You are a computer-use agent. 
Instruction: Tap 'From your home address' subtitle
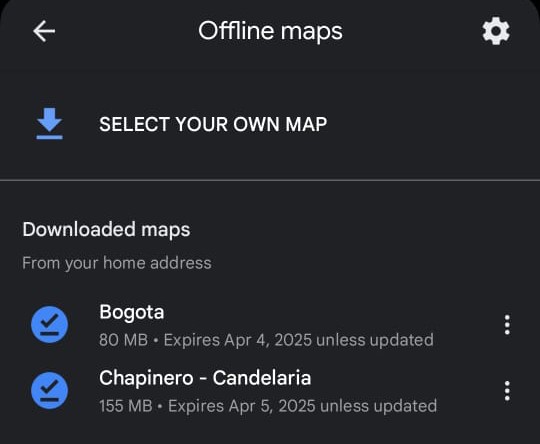[x=117, y=263]
